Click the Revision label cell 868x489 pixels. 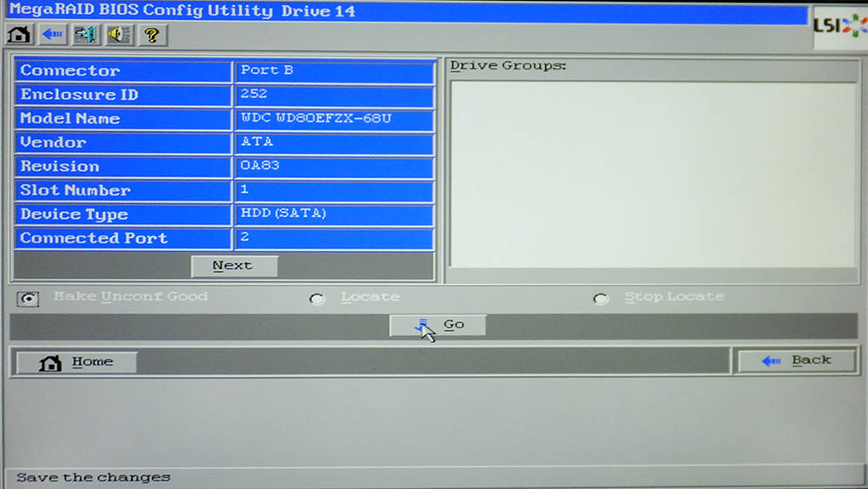point(123,166)
